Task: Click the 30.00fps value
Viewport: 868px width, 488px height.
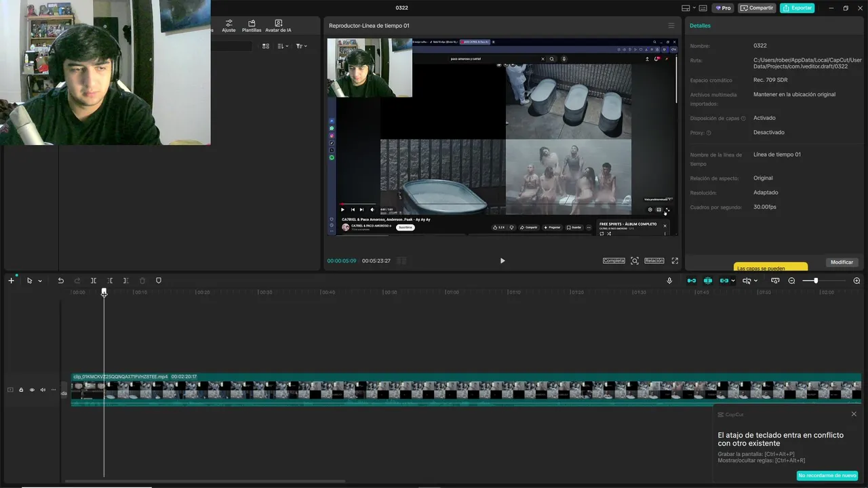Action: (x=765, y=207)
